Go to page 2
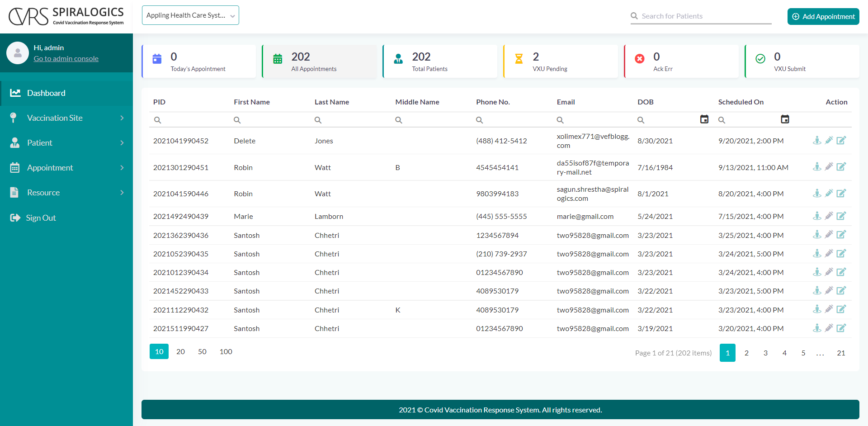The image size is (868, 426). (746, 353)
